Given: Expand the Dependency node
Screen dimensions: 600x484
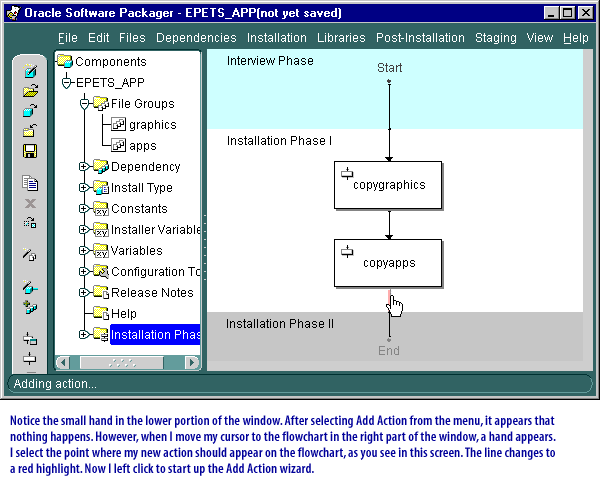Looking at the screenshot, I should [84, 166].
